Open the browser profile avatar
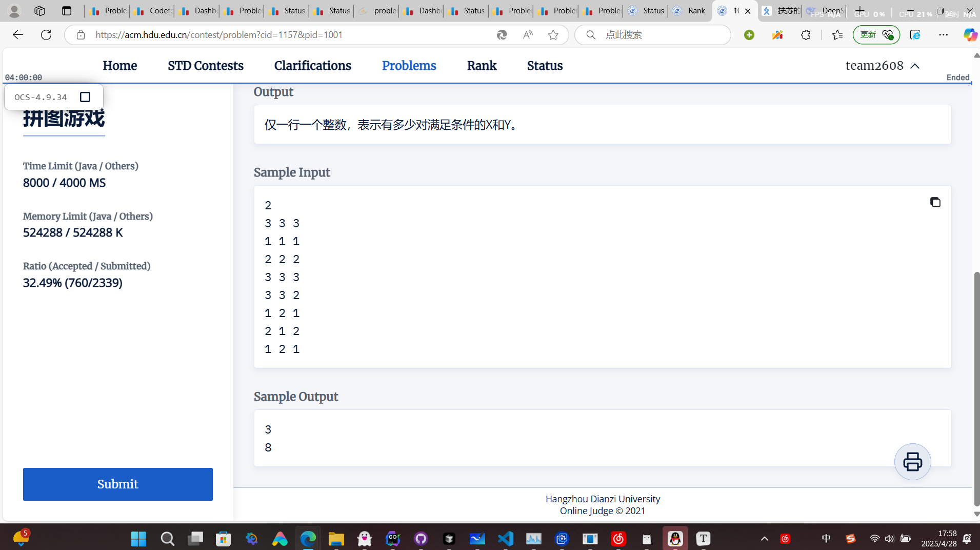The width and height of the screenshot is (980, 550). (x=14, y=10)
